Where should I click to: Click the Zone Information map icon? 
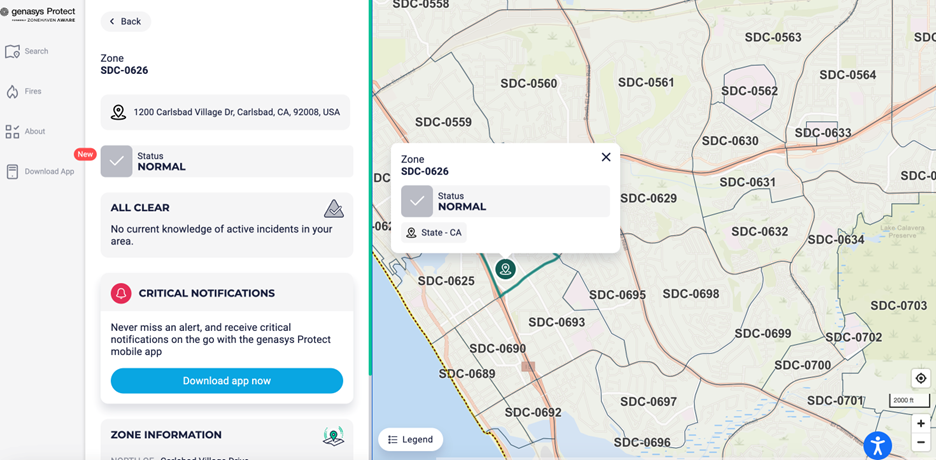point(333,436)
